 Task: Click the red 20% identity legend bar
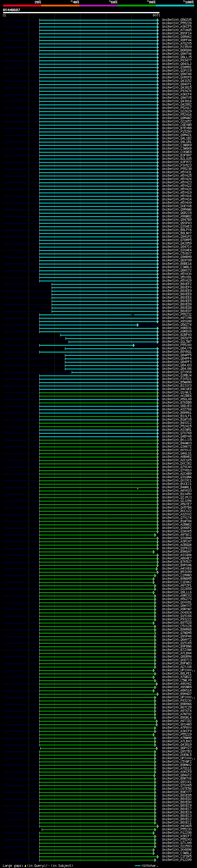coord(22,6)
